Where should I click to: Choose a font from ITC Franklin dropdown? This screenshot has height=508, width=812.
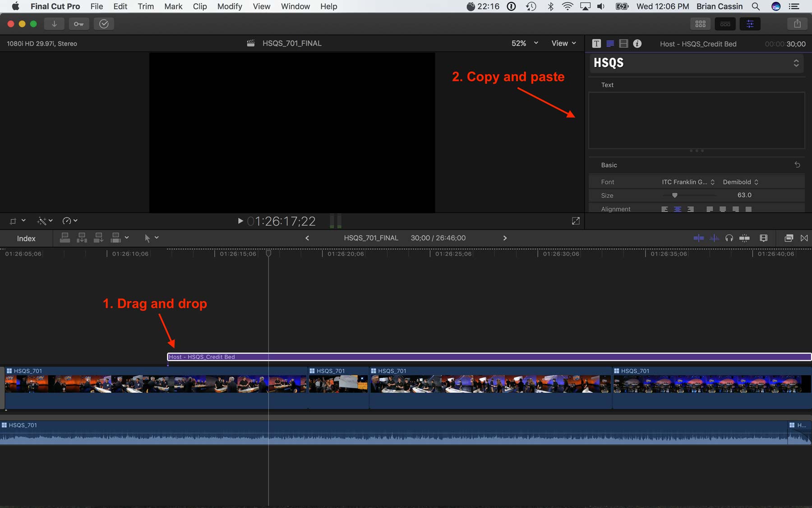click(688, 182)
